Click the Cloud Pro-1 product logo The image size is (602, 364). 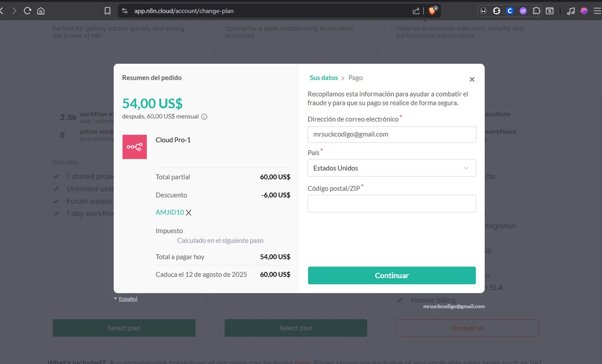pos(134,147)
